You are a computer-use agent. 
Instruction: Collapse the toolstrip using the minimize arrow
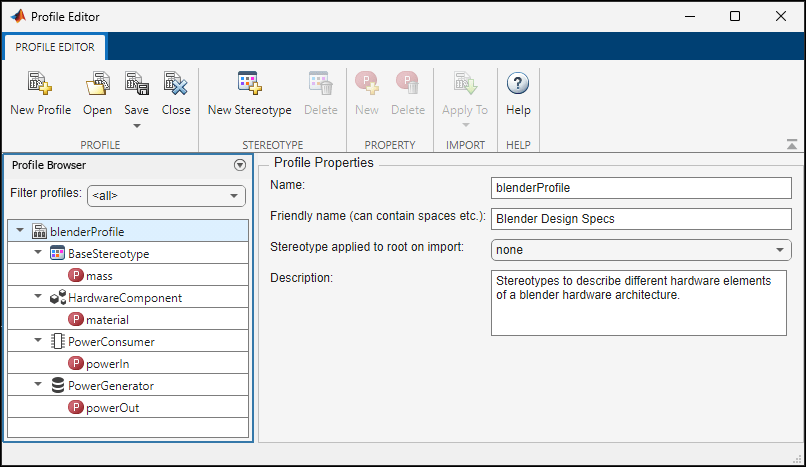(792, 144)
